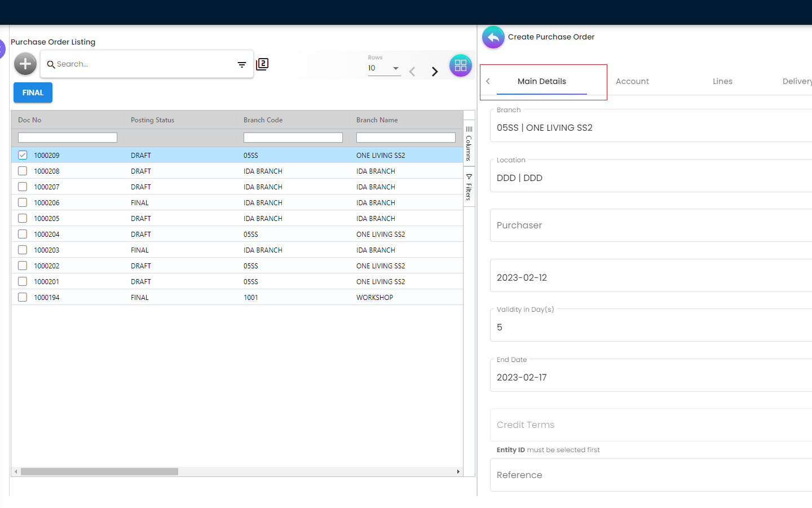Viewport: 812px width, 508px height.
Task: Sort by the Posting Status column header
Action: (153, 120)
